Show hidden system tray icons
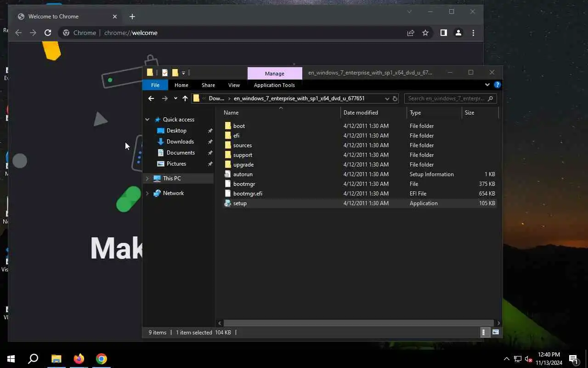This screenshot has width=588, height=368. click(506, 359)
